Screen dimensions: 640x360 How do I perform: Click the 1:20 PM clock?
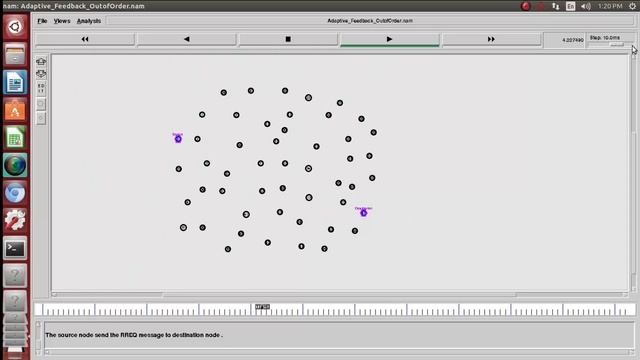point(610,6)
